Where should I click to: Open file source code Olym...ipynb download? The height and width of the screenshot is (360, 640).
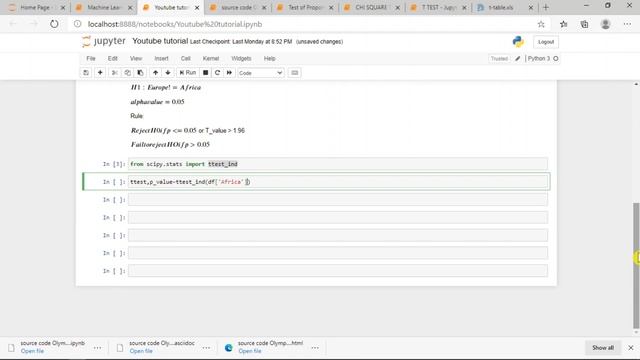32,351
